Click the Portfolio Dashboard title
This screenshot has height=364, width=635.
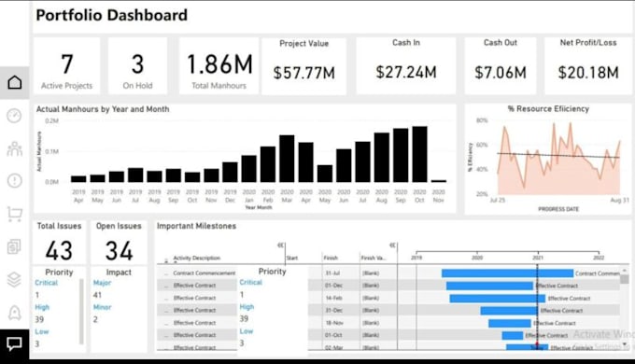pyautogui.click(x=112, y=15)
